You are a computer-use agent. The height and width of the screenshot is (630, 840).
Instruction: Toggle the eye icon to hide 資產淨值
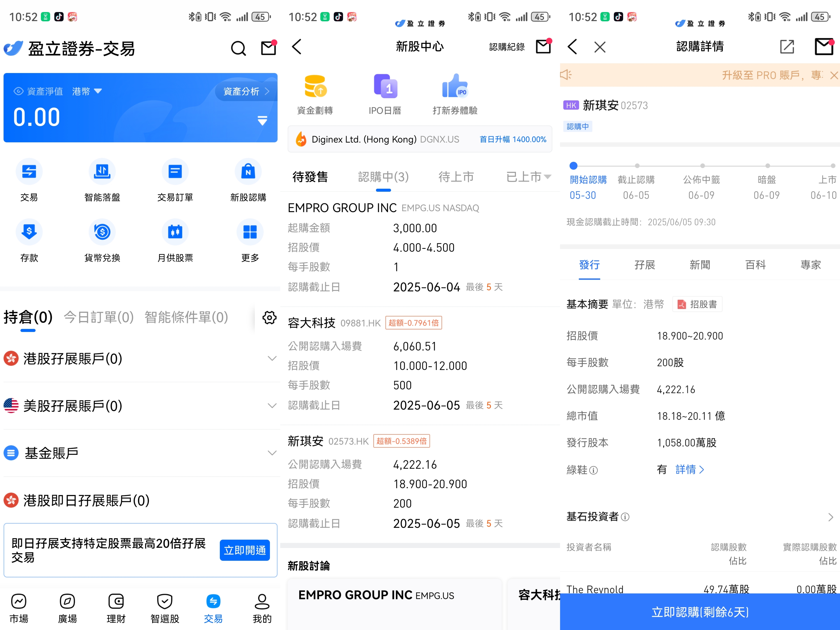tap(18, 91)
